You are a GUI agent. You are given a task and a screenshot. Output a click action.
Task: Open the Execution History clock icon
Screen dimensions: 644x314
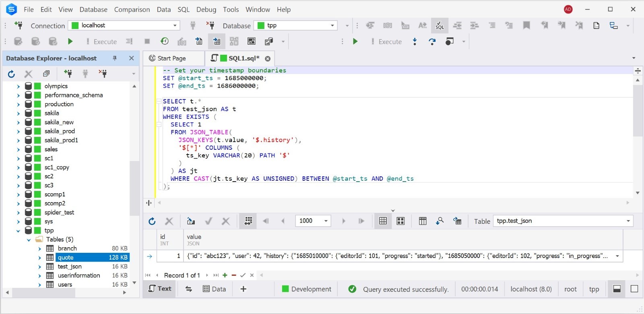coord(164,41)
